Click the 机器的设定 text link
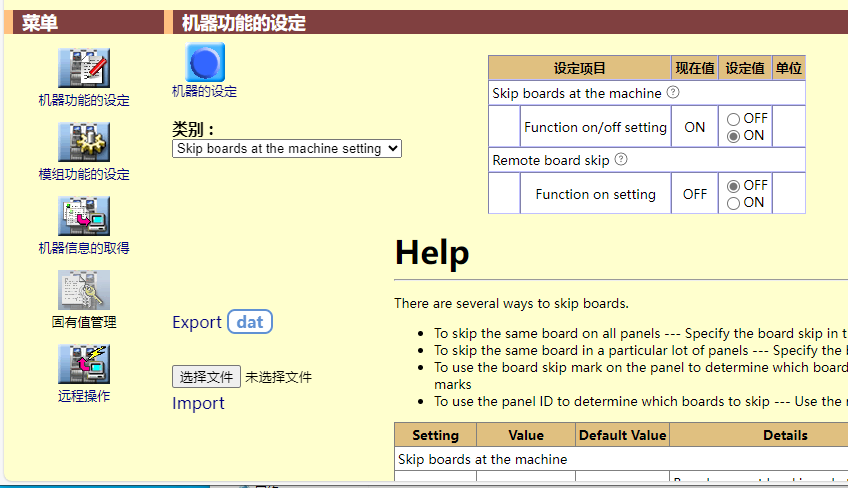Viewport: 848px width, 488px height. [x=205, y=91]
